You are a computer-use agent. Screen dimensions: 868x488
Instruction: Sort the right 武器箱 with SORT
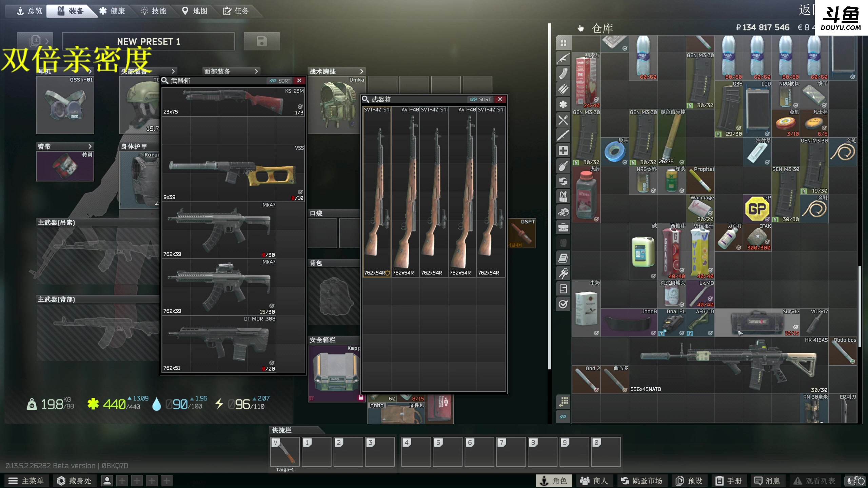tap(481, 99)
